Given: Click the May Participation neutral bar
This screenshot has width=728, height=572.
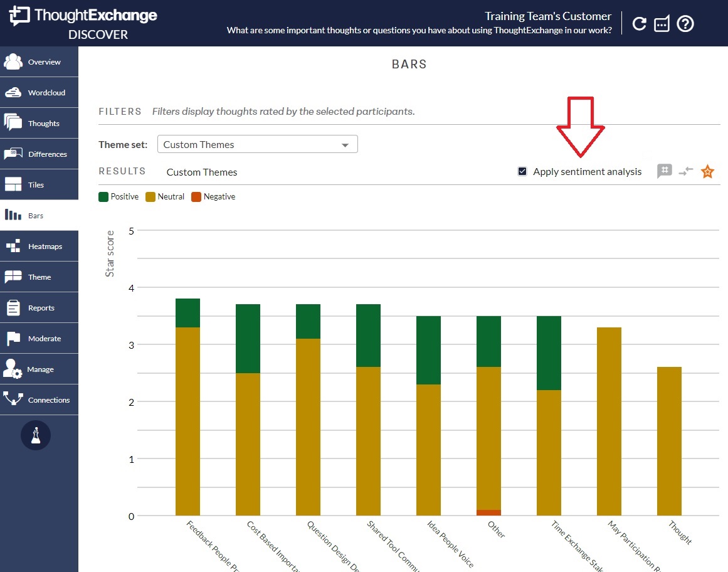Looking at the screenshot, I should 609,421.
